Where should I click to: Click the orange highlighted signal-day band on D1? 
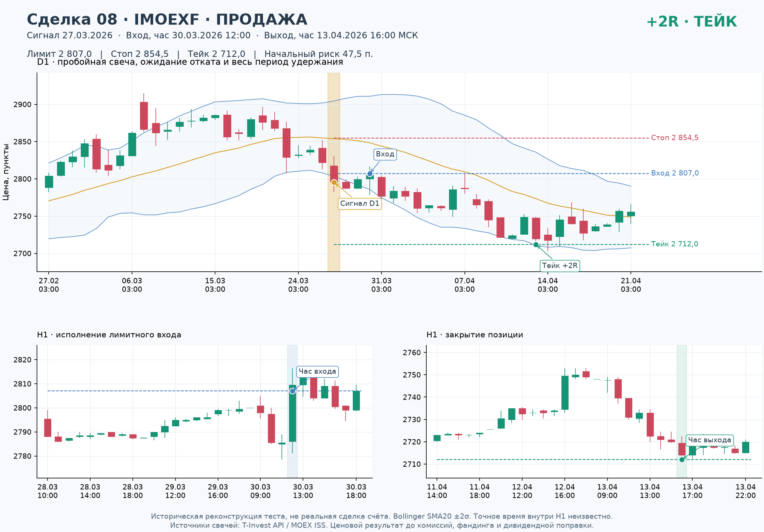(x=334, y=172)
